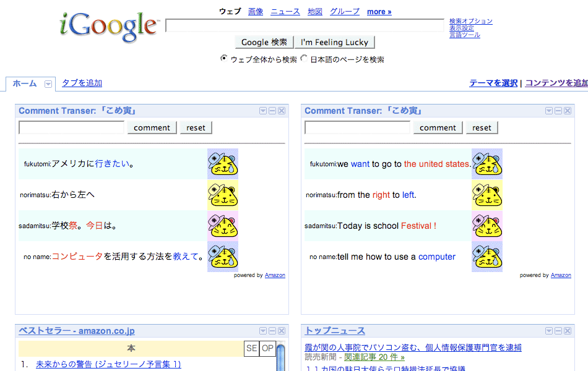Minimize the left Comment Transer gadget
This screenshot has width=588, height=371.
click(x=272, y=111)
